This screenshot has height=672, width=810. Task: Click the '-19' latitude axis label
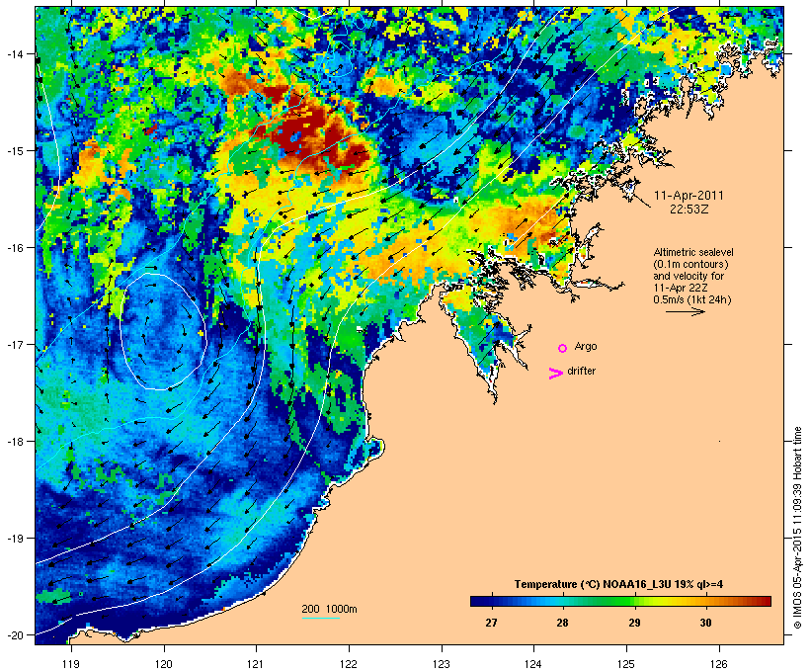coord(14,539)
